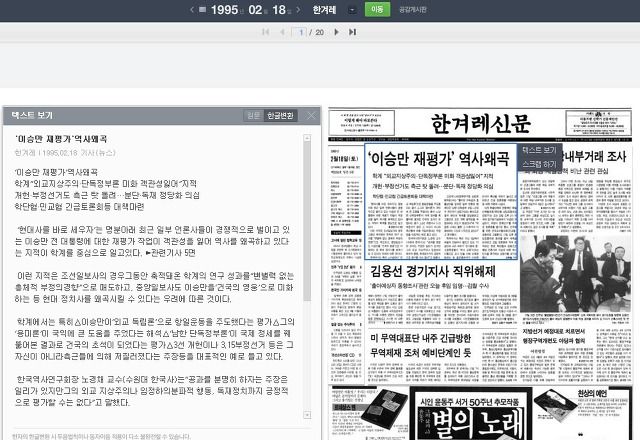Click the 한겨레신문 masthead
The image size is (640, 440).
pos(480,123)
